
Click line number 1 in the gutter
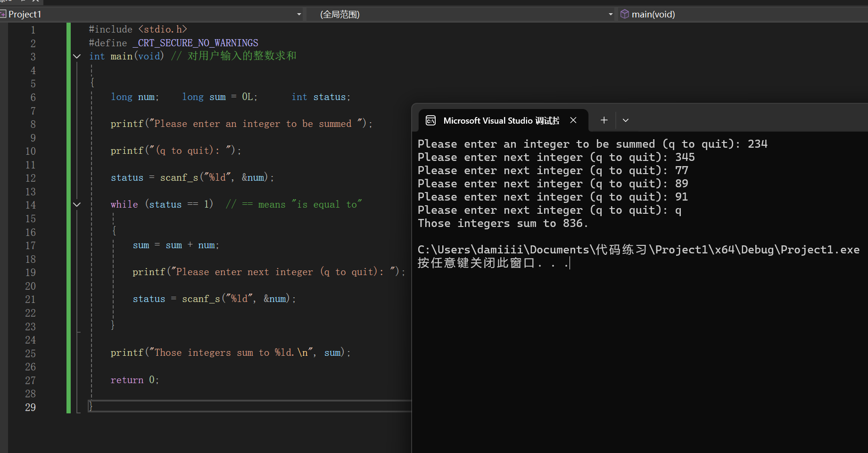(x=33, y=30)
